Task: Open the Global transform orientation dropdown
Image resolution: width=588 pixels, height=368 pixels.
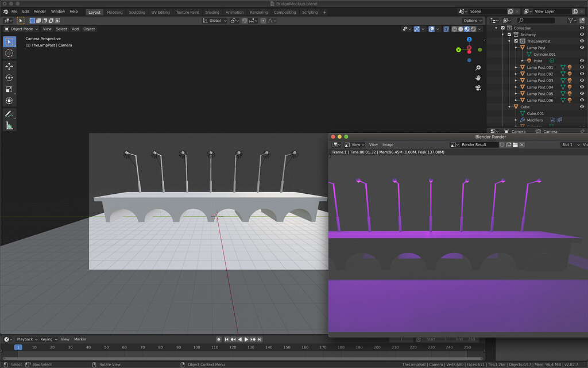Action: pos(215,21)
